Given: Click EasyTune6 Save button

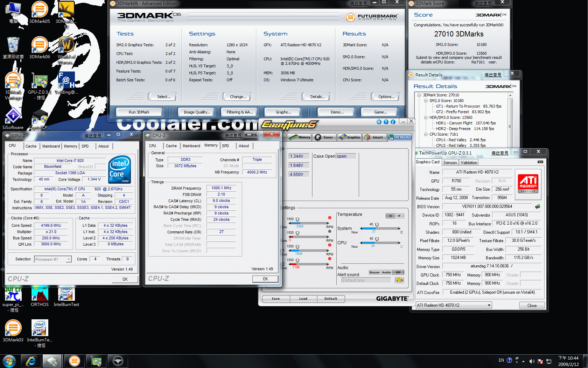Looking at the screenshot, I should [276, 299].
